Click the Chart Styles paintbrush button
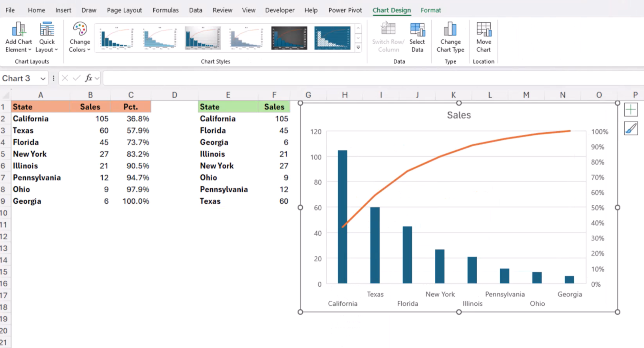 631,128
